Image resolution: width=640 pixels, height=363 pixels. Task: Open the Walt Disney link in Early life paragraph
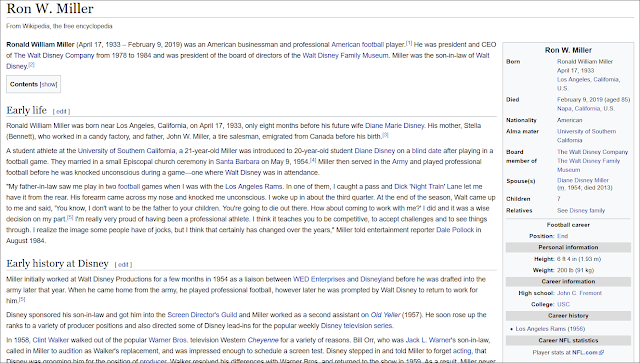click(243, 173)
